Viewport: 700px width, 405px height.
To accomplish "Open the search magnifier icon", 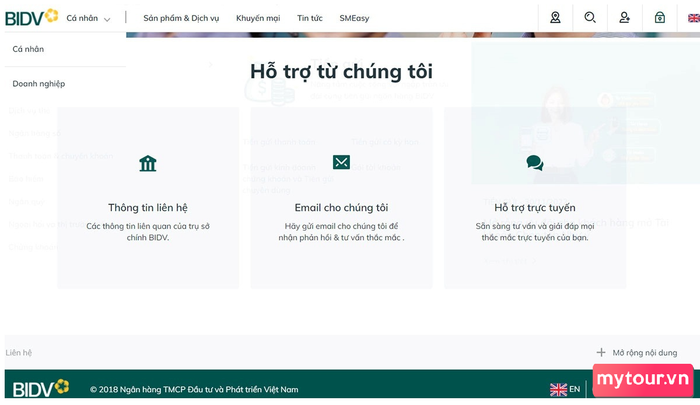I will coord(590,17).
